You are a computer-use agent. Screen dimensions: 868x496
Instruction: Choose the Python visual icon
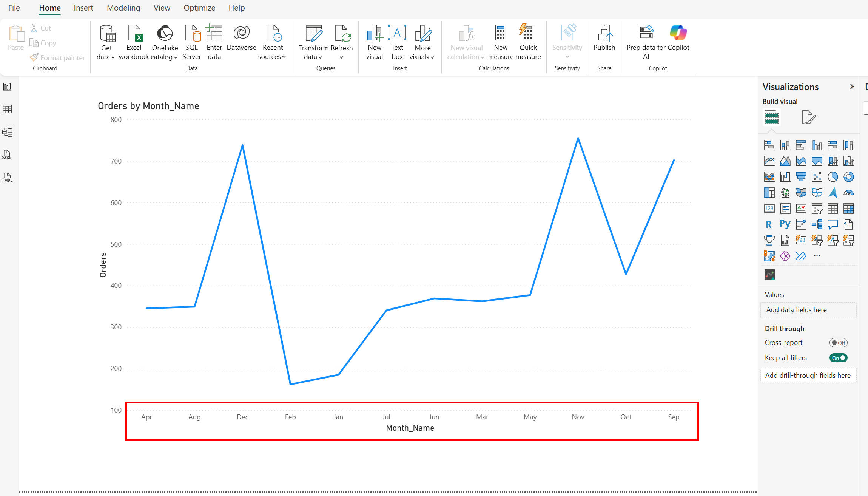(785, 224)
